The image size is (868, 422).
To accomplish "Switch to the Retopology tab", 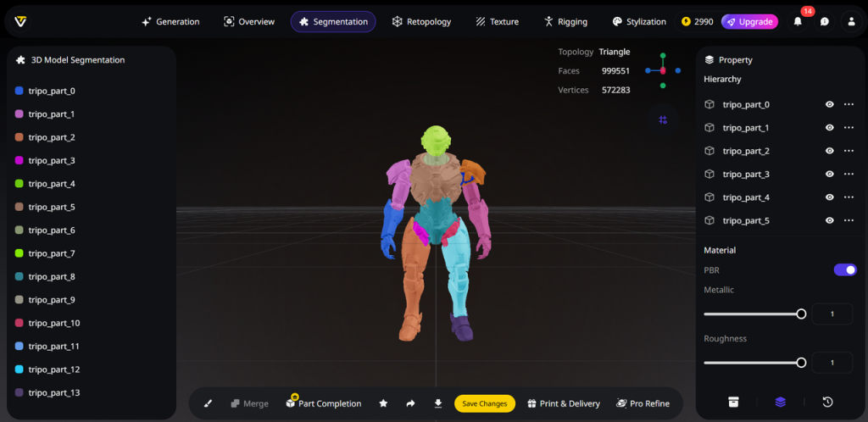I will [421, 21].
